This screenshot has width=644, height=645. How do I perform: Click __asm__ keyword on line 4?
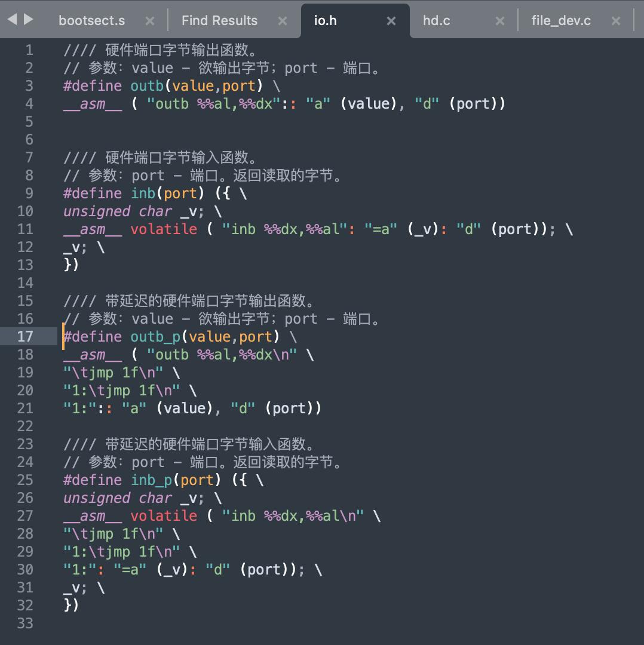tap(93, 104)
